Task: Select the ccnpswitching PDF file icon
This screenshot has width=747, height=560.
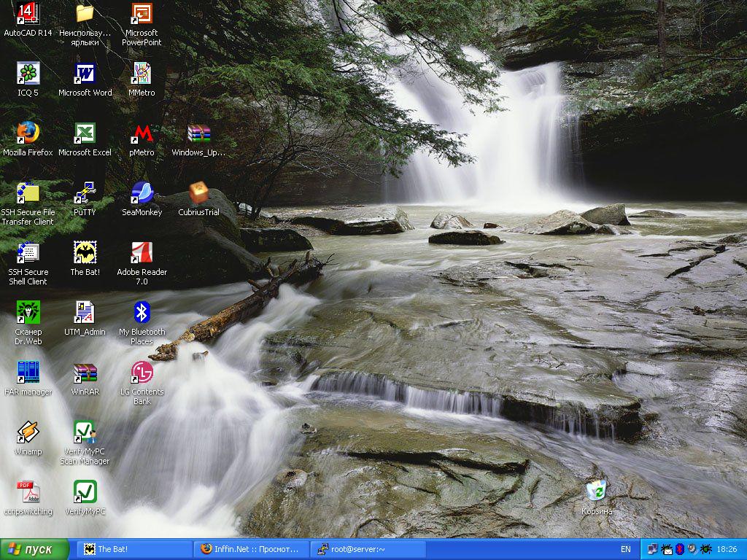Action: tap(28, 498)
